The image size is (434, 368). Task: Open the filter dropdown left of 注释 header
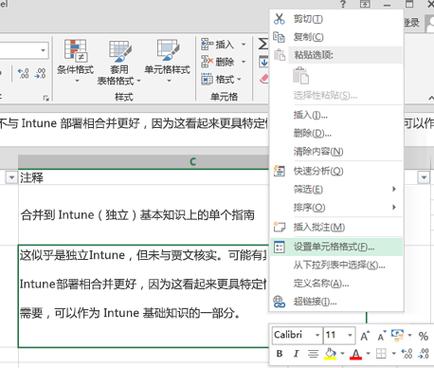point(11,178)
